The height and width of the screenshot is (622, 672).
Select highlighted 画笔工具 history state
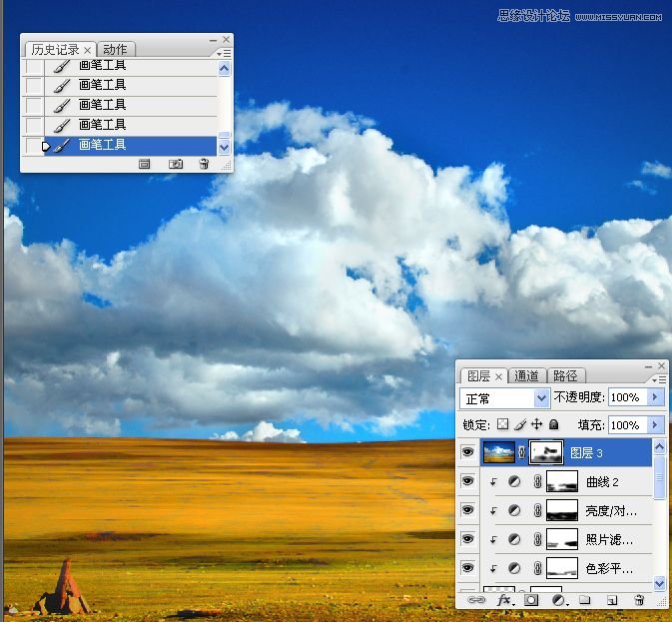(130, 146)
